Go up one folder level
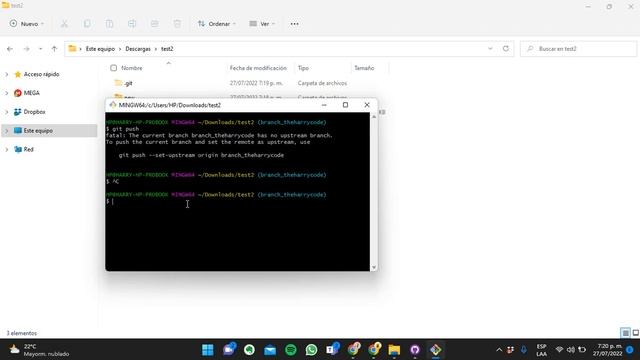This screenshot has width=640, height=360. tap(54, 49)
